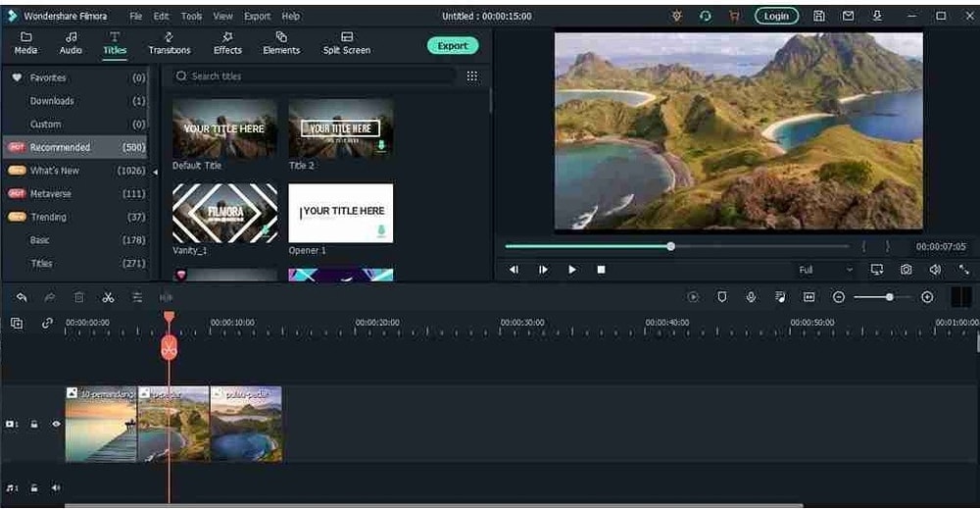The height and width of the screenshot is (509, 980).
Task: Switch to Transitions tab
Action: pos(170,43)
